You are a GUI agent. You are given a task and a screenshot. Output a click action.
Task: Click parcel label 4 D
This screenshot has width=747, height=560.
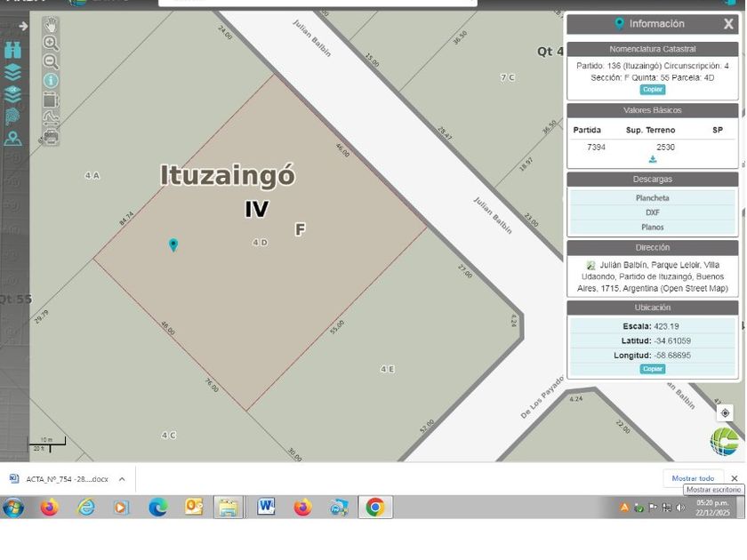coord(260,243)
